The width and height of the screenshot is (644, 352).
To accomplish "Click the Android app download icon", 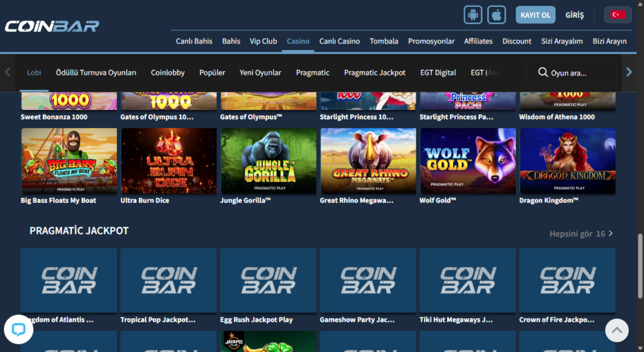I will pyautogui.click(x=473, y=14).
